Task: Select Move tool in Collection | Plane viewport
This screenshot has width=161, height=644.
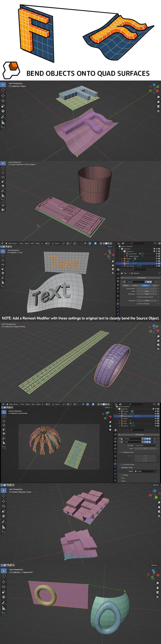Action: point(3,96)
